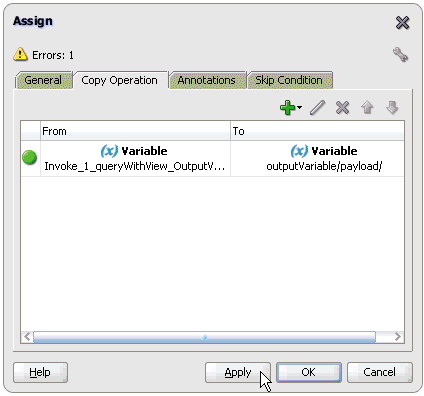
Task: Click the pencil edit icon
Action: coord(317,108)
